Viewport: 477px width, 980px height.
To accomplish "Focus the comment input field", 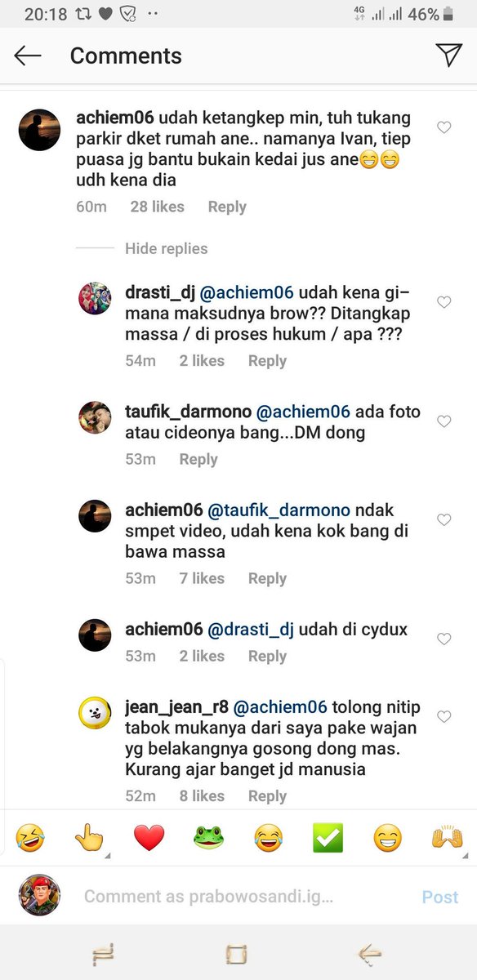I will click(x=208, y=897).
